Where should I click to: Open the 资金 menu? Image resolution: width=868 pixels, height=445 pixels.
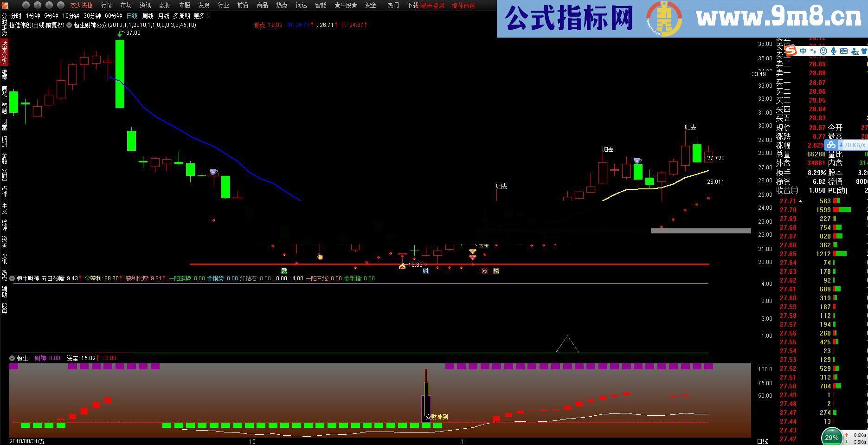[x=371, y=6]
